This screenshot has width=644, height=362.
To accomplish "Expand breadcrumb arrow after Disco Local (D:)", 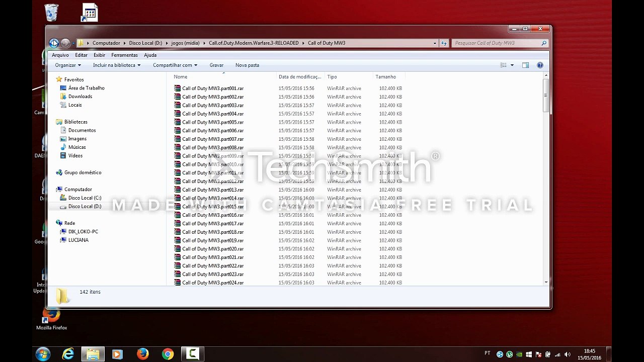I will point(167,43).
